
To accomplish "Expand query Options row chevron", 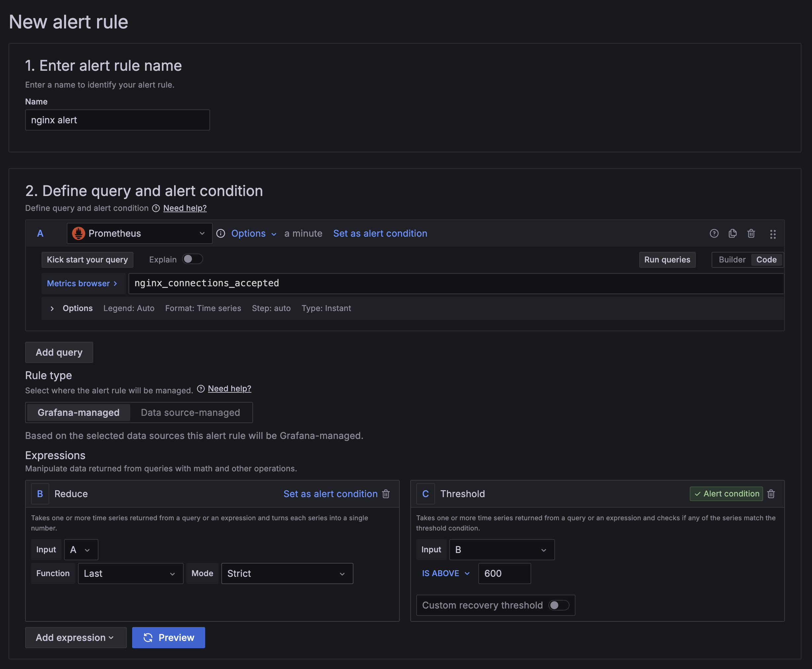I will 52,308.
